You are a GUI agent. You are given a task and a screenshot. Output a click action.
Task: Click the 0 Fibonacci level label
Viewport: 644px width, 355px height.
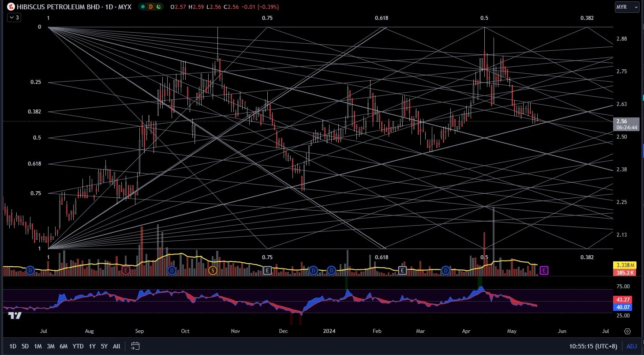tap(39, 27)
